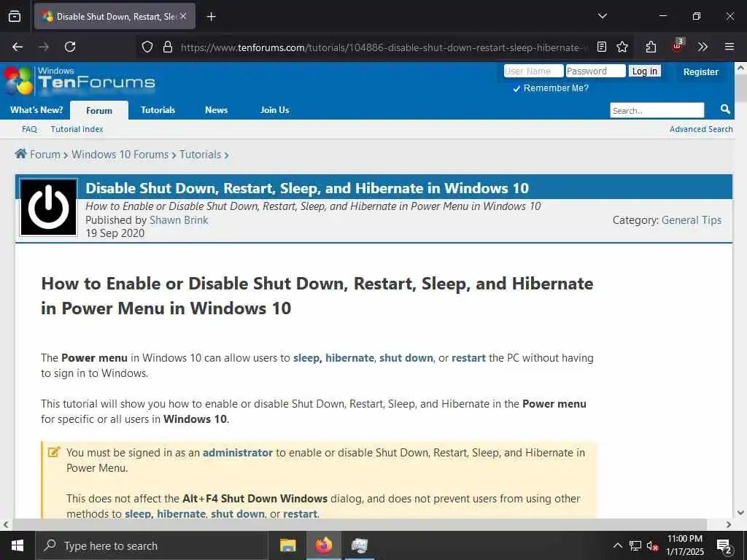
Task: Go back to the previous page
Action: (x=18, y=47)
